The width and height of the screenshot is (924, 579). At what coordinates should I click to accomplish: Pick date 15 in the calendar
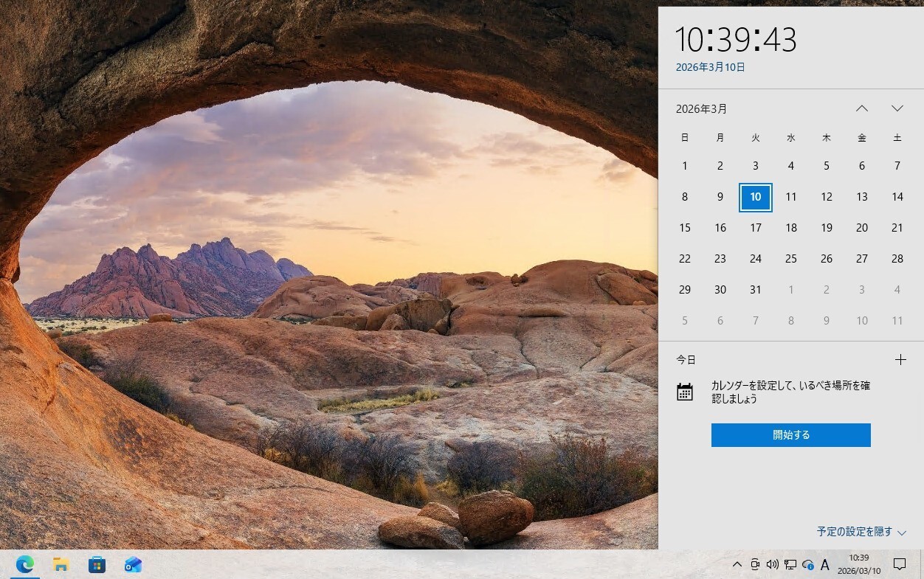tap(685, 228)
